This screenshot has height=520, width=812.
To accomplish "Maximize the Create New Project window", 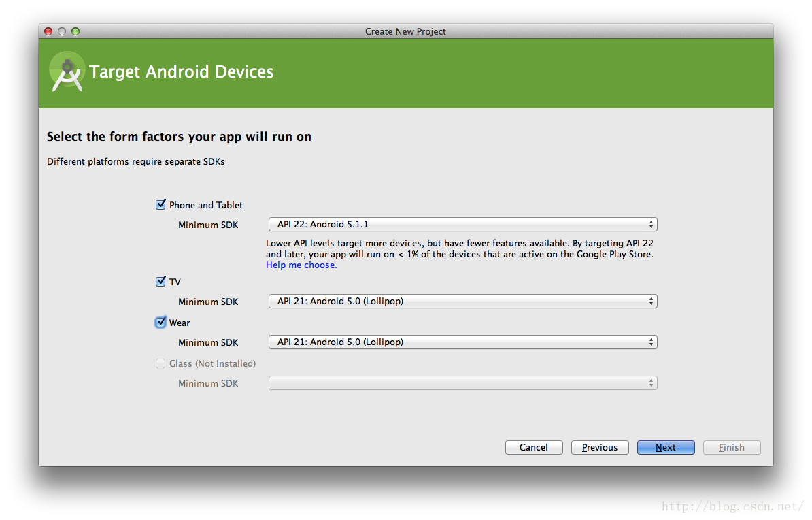I will point(75,31).
